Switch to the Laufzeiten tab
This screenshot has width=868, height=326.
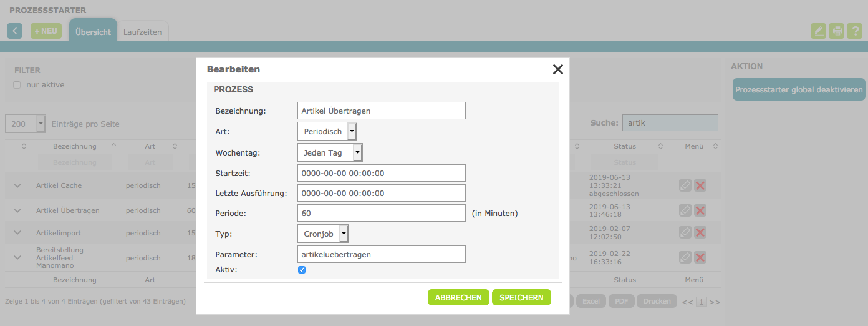[x=143, y=32]
